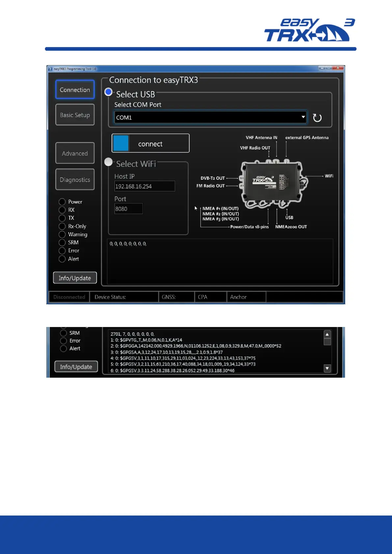392x554 pixels.
Task: Click the WiFi label beside the device
Action: pyautogui.click(x=329, y=176)
